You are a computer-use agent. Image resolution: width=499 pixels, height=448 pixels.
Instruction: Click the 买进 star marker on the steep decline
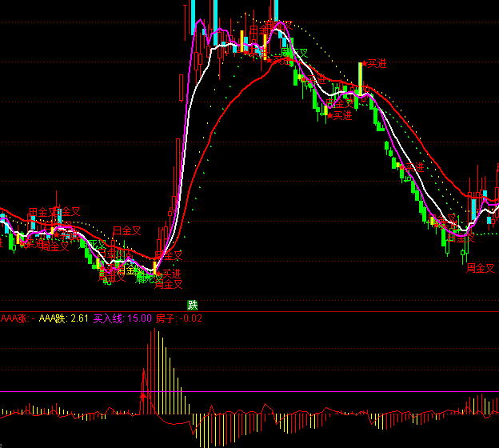409,166
